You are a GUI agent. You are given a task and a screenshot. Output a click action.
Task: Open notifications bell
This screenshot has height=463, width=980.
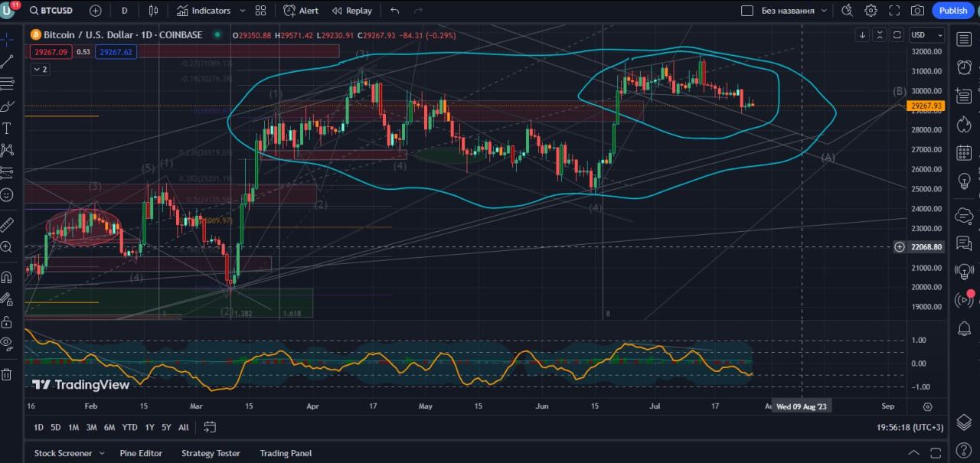click(x=964, y=329)
